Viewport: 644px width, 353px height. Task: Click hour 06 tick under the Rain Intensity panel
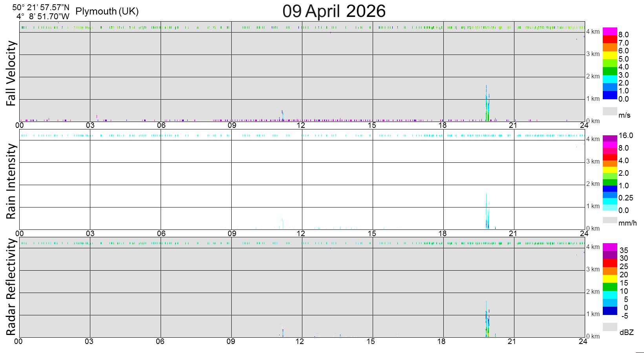tap(161, 234)
